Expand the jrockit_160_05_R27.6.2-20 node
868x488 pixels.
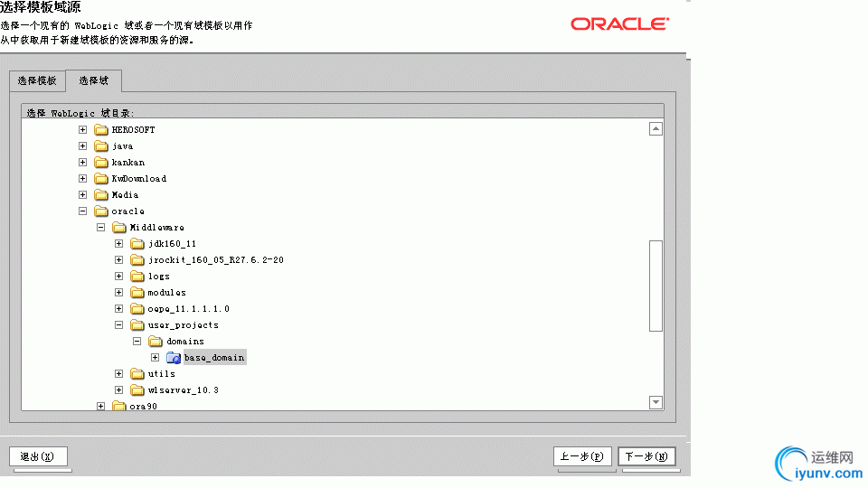[119, 259]
